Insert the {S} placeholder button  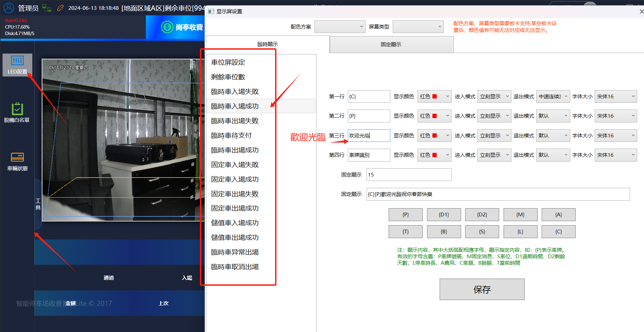pos(482,232)
